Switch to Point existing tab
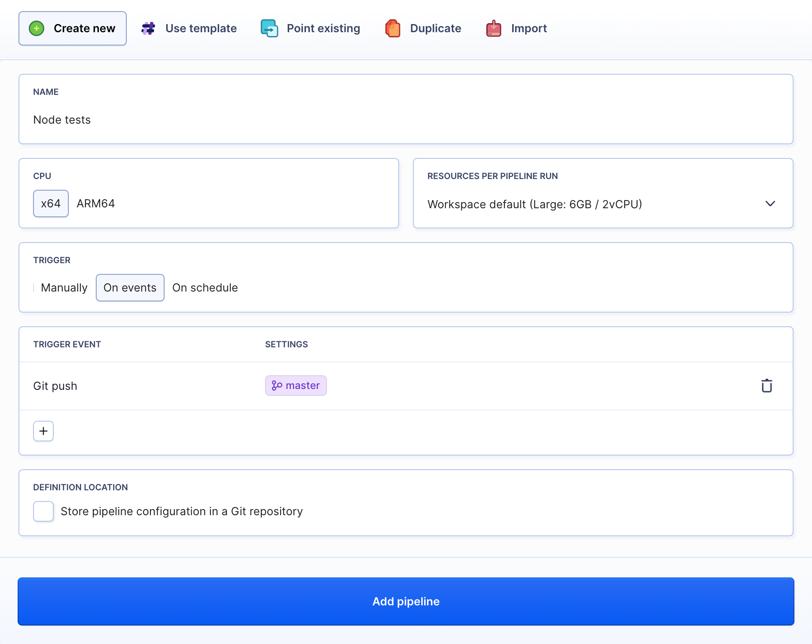The height and width of the screenshot is (644, 812). tap(311, 28)
